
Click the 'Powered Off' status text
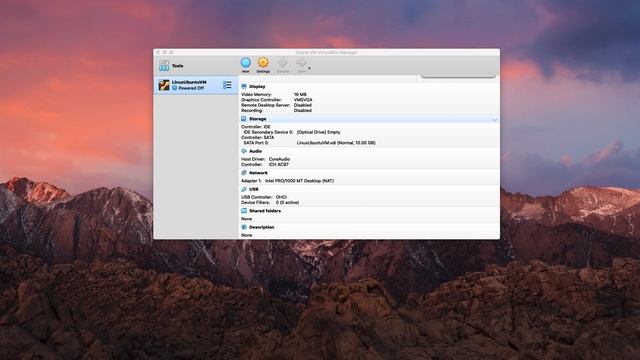pos(191,88)
